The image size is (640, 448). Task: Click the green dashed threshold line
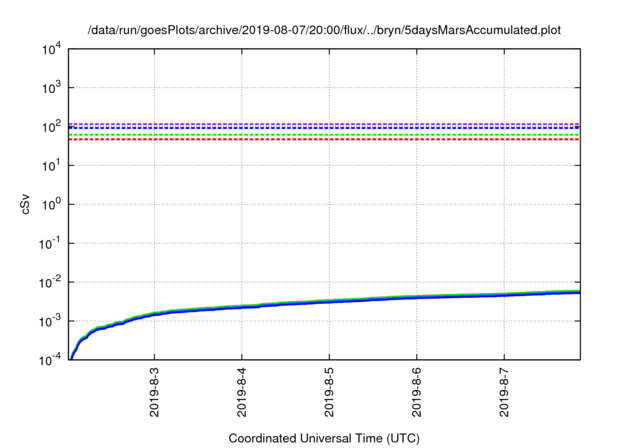[324, 135]
